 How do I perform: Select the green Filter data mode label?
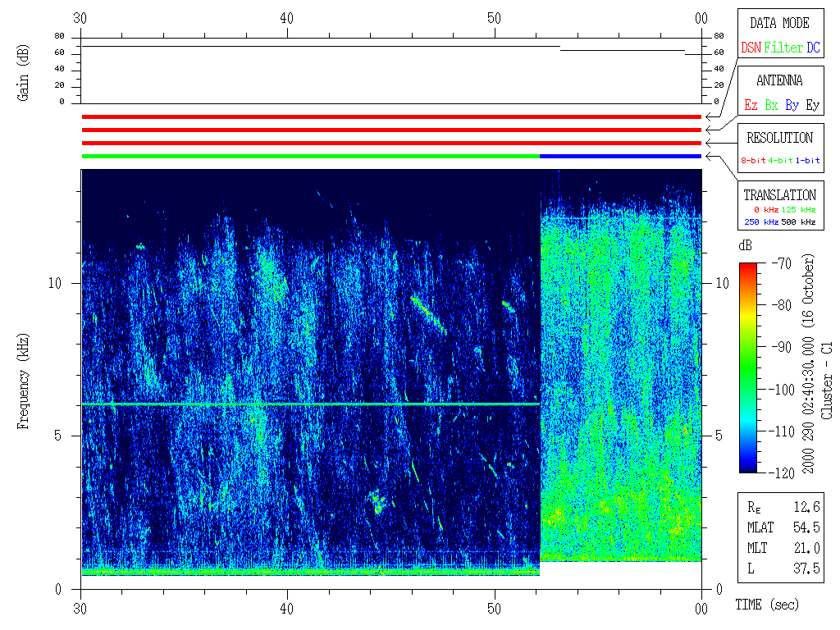(x=783, y=48)
